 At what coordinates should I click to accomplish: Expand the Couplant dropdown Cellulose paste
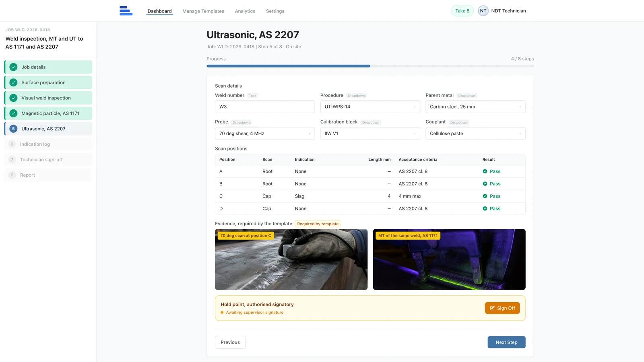coord(475,134)
